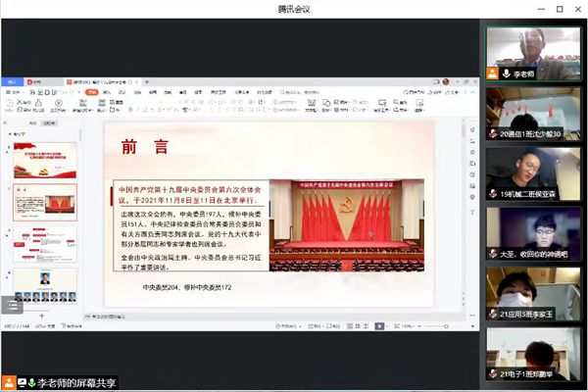The width and height of the screenshot is (588, 392).
Task: Toggle microphone icon on 李老师 video tile
Action: pyautogui.click(x=506, y=73)
